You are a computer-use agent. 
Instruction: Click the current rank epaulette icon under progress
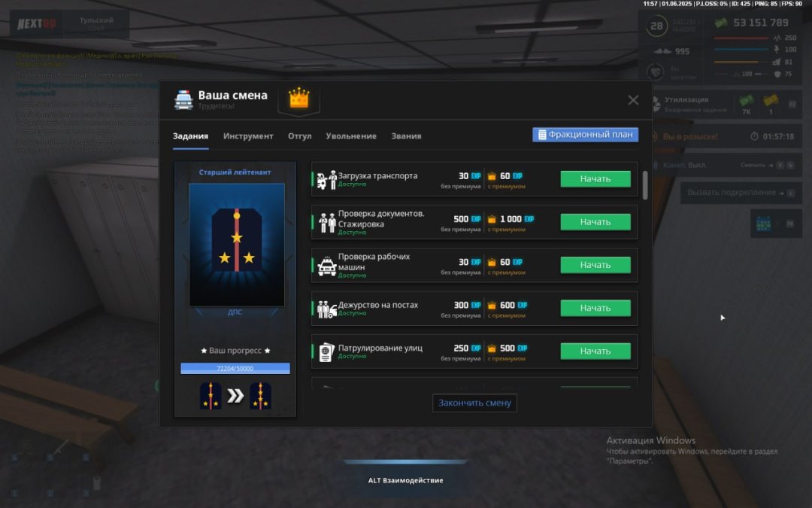[211, 396]
